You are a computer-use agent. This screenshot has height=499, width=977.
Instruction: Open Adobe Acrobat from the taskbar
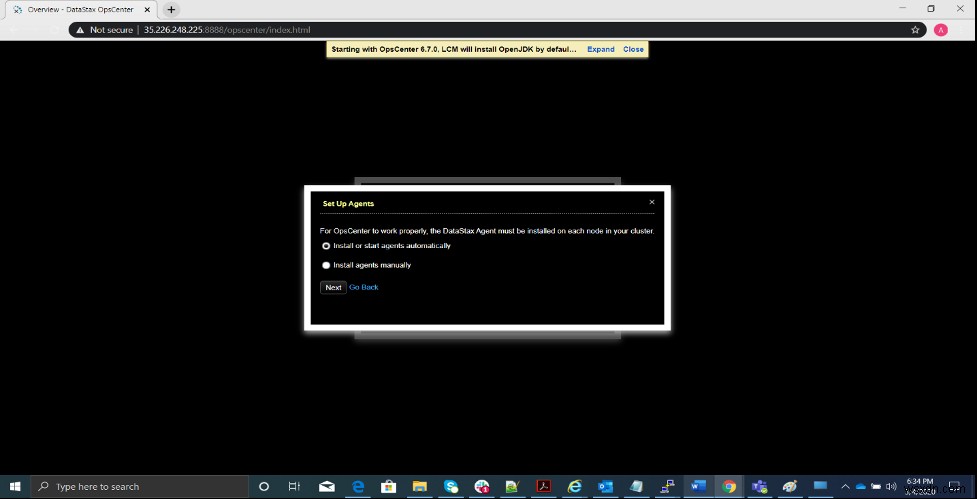pos(543,487)
